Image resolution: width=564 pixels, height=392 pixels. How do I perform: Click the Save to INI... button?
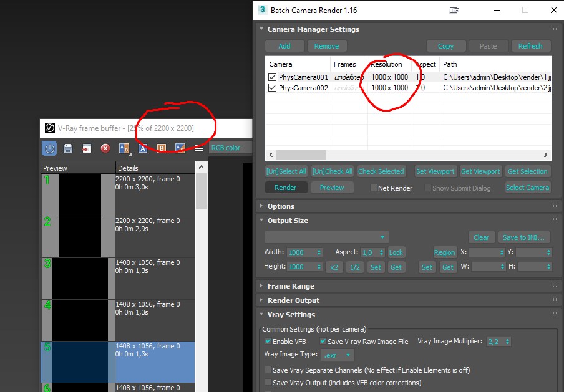(x=523, y=237)
